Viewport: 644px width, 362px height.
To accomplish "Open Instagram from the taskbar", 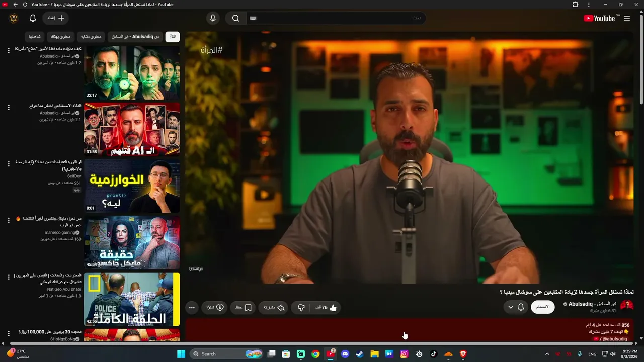I will click(404, 354).
